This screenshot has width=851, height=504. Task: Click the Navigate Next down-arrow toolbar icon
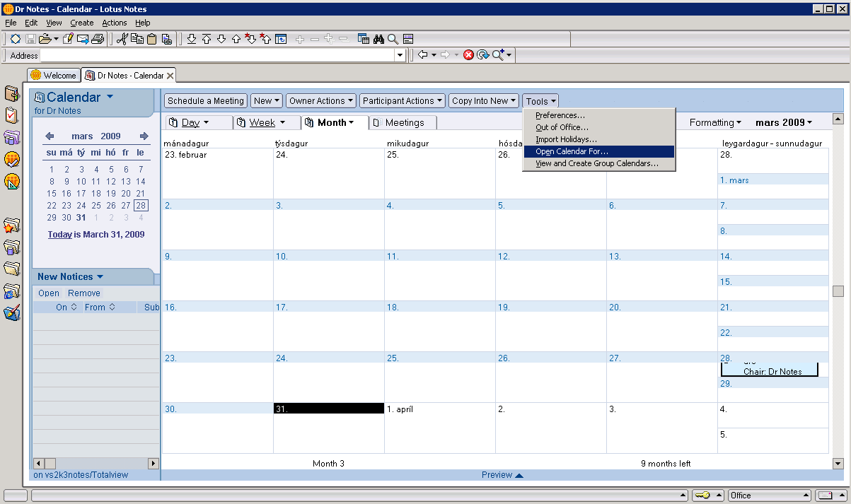(x=221, y=39)
